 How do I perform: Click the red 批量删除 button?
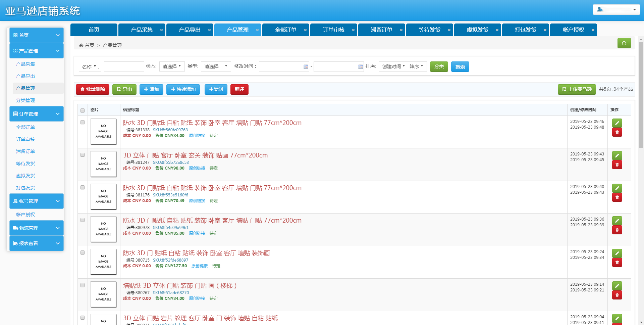coord(93,89)
